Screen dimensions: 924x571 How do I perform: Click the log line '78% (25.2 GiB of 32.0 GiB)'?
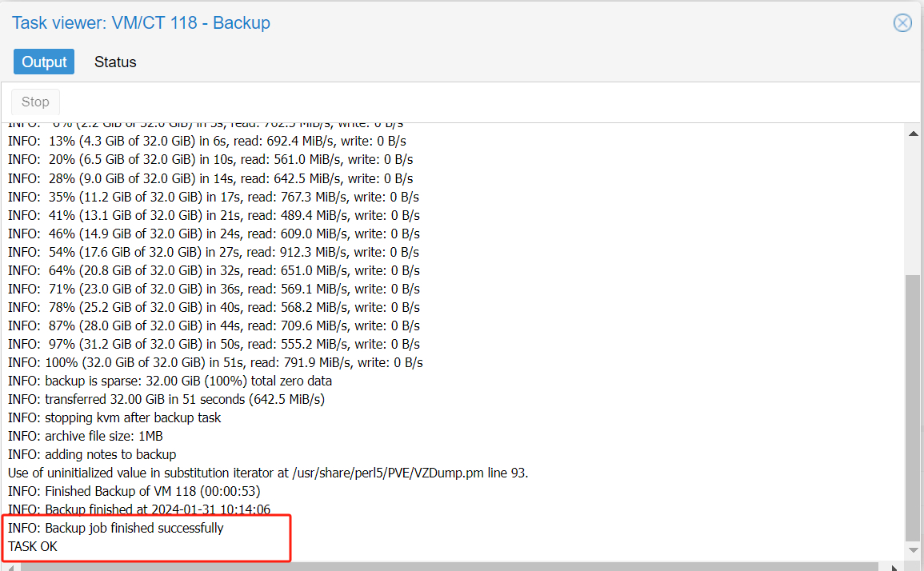pos(214,307)
